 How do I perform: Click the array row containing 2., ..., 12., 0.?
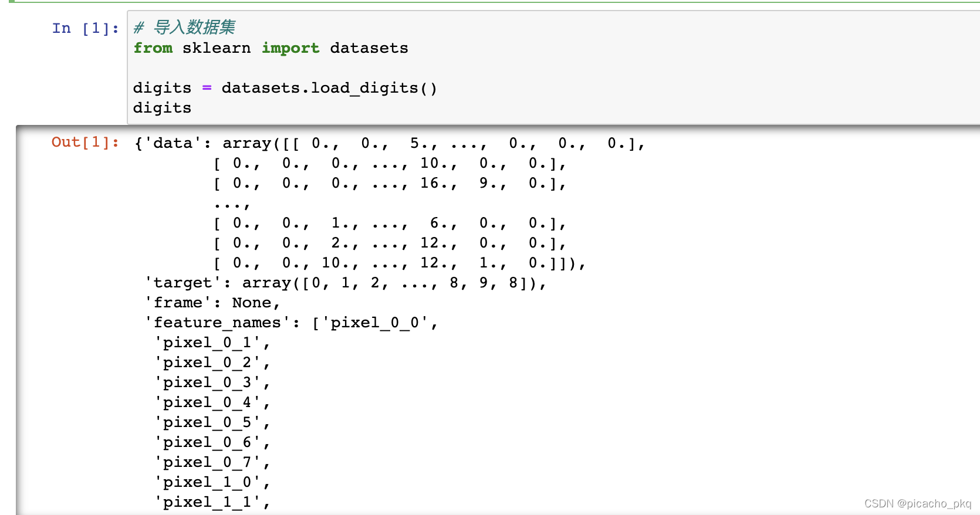coord(390,243)
